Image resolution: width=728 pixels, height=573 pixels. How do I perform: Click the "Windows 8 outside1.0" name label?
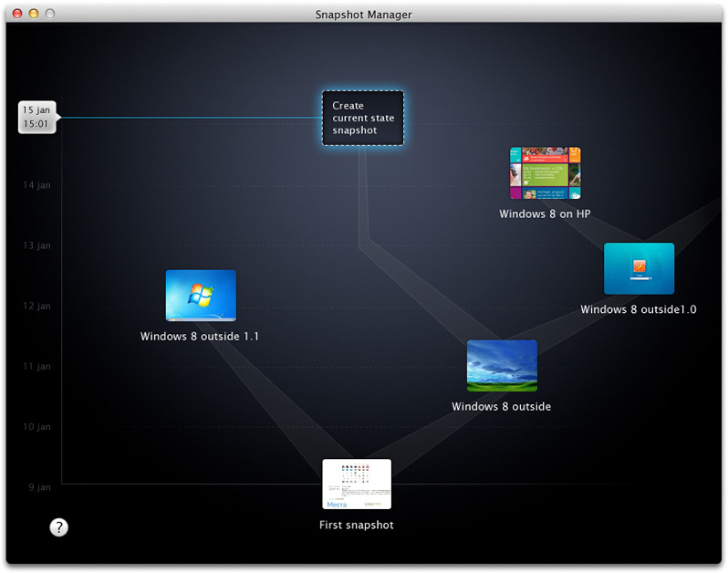pyautogui.click(x=639, y=309)
